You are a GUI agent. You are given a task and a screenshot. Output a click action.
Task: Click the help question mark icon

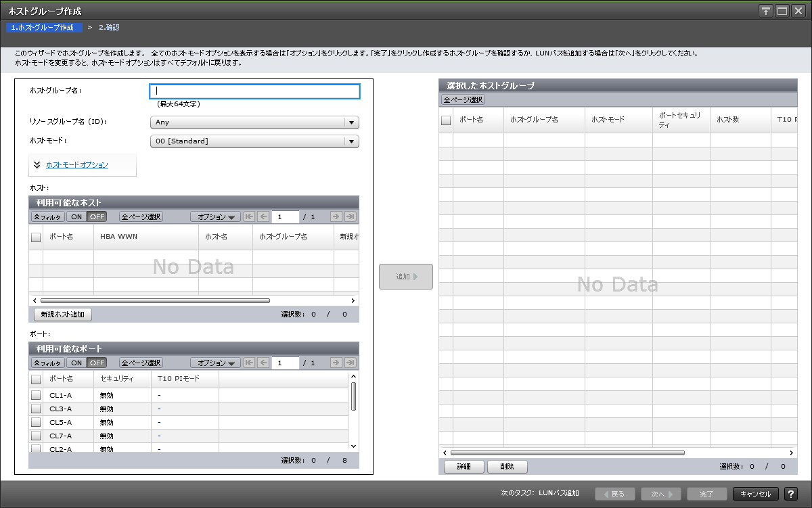pyautogui.click(x=790, y=494)
